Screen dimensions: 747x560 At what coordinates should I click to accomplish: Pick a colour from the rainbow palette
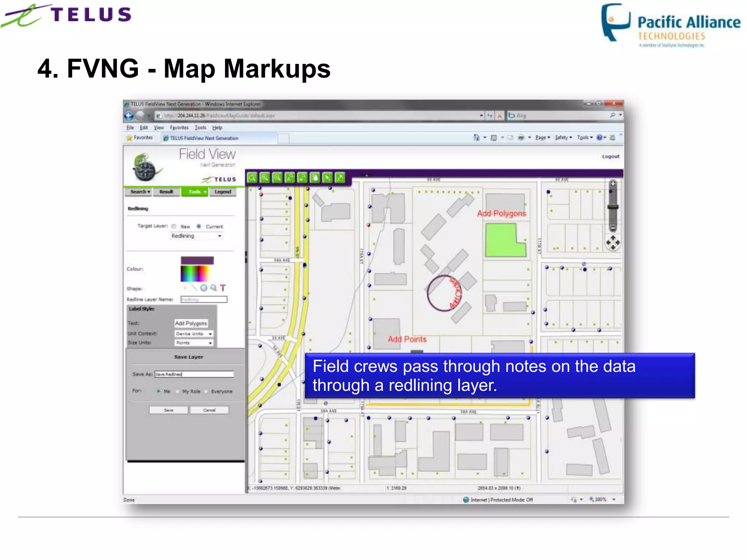[x=195, y=273]
